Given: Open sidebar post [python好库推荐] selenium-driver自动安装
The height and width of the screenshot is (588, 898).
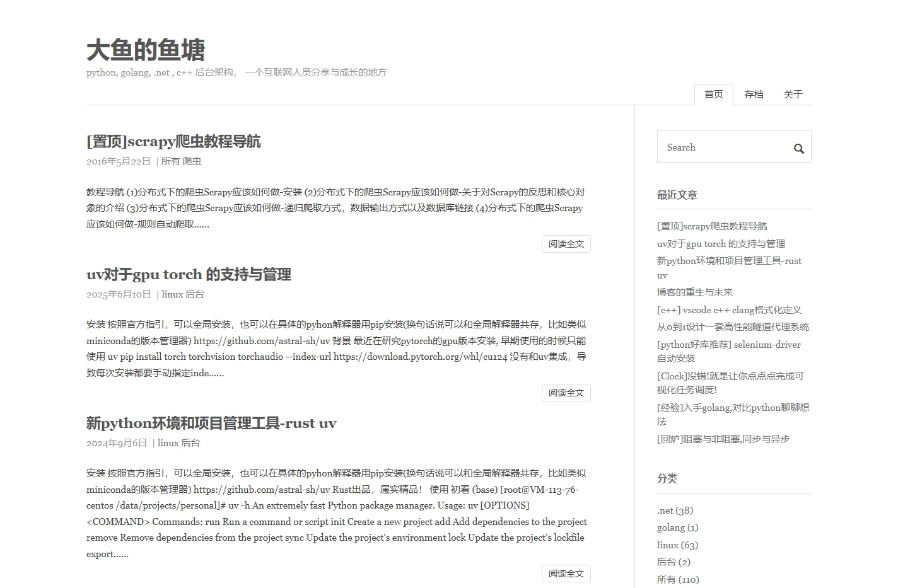Looking at the screenshot, I should pyautogui.click(x=729, y=352).
